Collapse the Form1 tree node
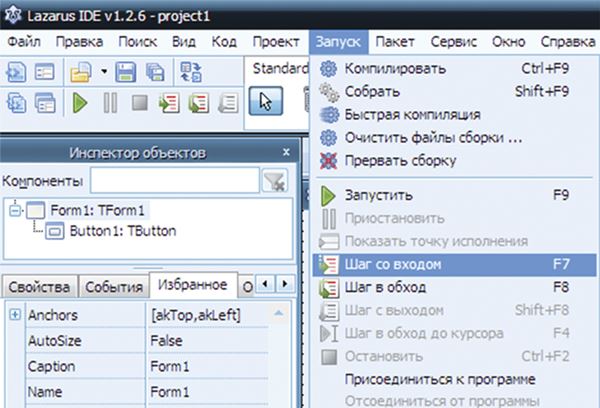This screenshot has width=600, height=408. tap(15, 210)
